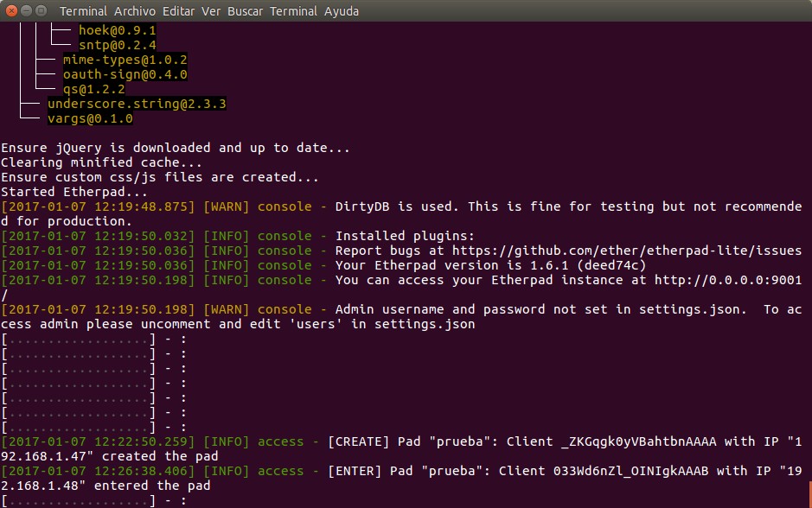Click the hoek@0.9.1 package entry

[x=105, y=30]
